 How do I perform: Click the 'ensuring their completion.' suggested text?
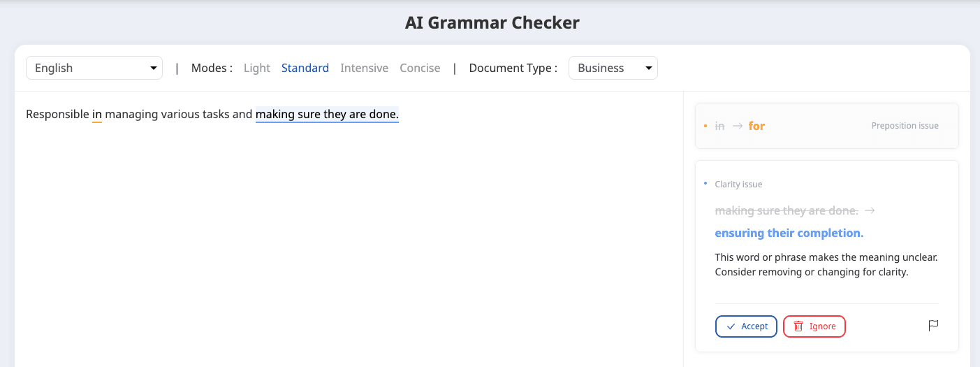click(x=789, y=233)
